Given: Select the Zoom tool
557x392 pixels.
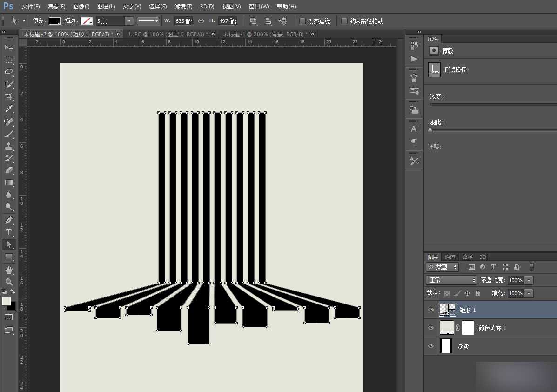Looking at the screenshot, I should tap(9, 282).
